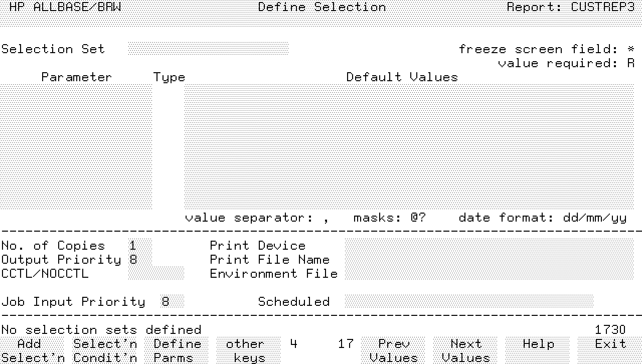
Task: Click the Print Device input field
Action: pyautogui.click(x=489, y=246)
